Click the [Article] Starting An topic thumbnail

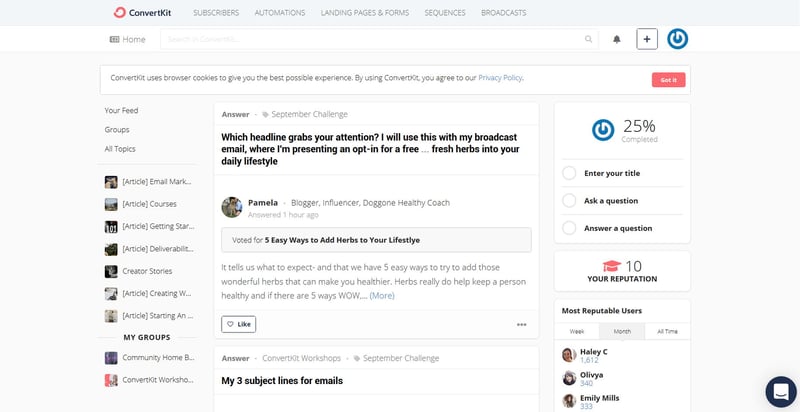coord(111,316)
